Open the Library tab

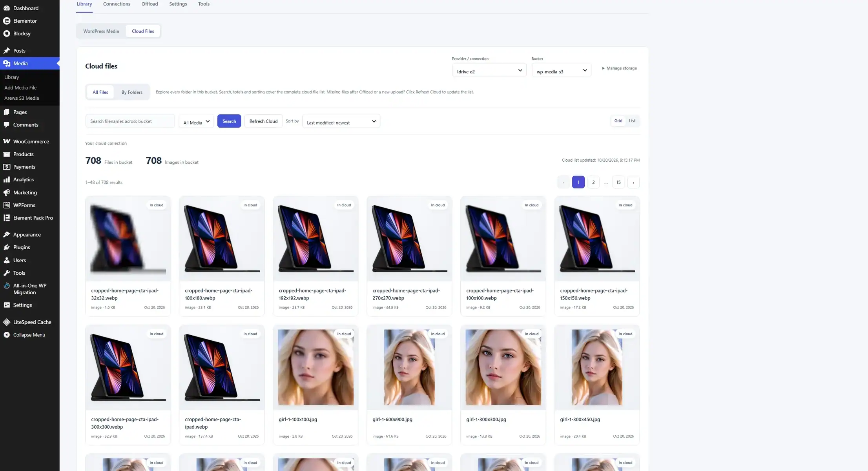(84, 4)
